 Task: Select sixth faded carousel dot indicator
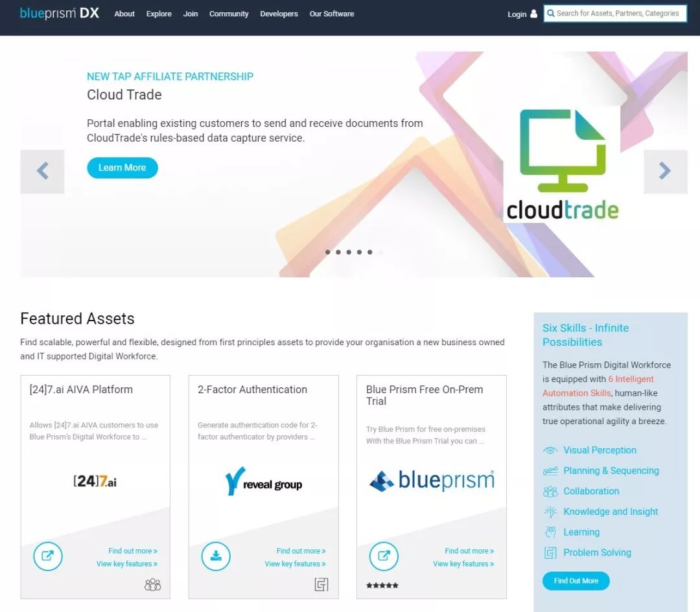(380, 252)
